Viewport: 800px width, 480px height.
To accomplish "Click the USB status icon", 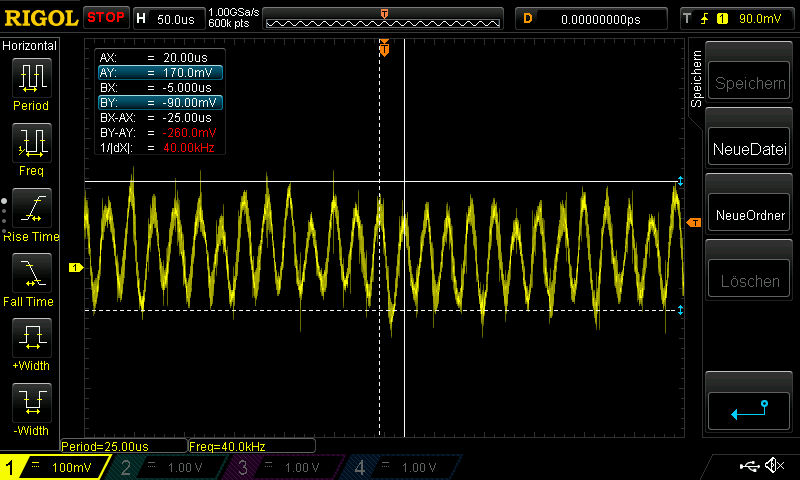I will [749, 466].
